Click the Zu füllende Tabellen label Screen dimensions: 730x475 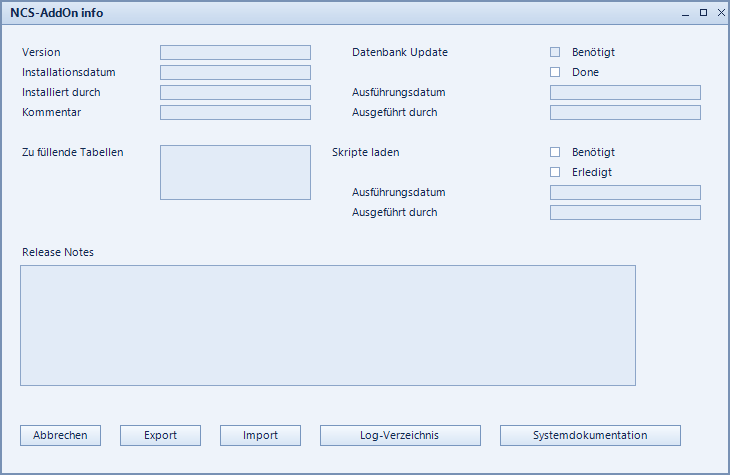tap(73, 152)
